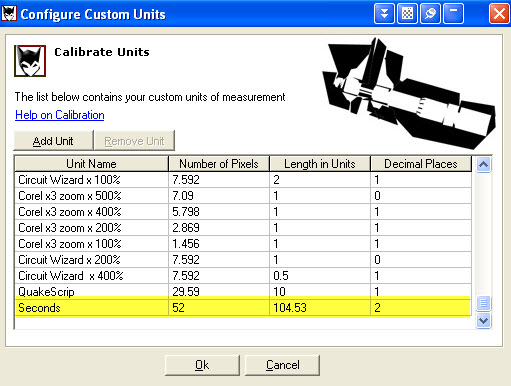Image resolution: width=511 pixels, height=386 pixels.
Task: Close the Configure Custom Units dialog
Action: (499, 14)
